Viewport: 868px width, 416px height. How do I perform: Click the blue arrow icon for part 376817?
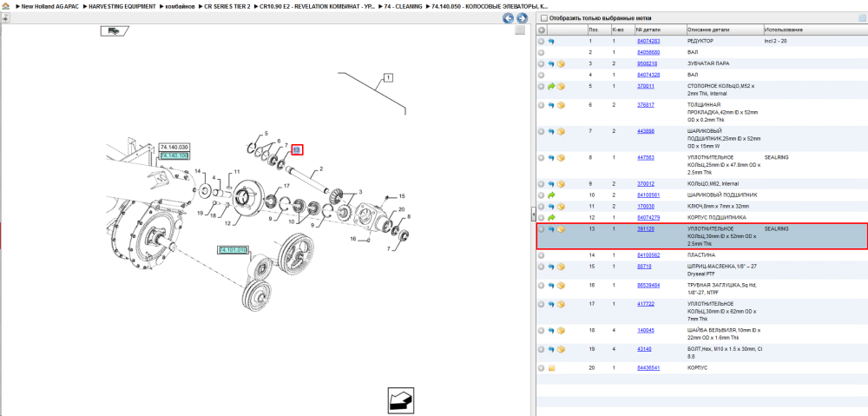551,105
